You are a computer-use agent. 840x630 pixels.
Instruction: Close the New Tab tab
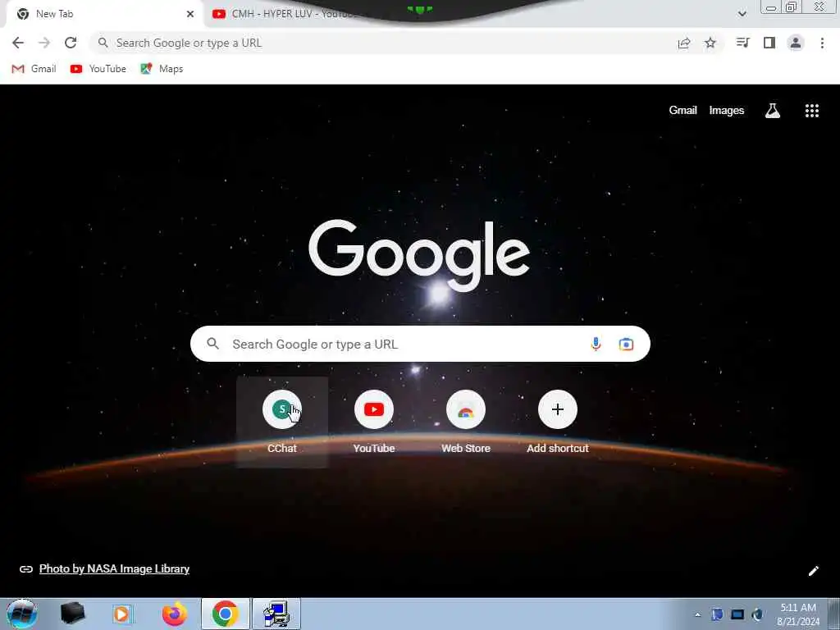click(190, 14)
